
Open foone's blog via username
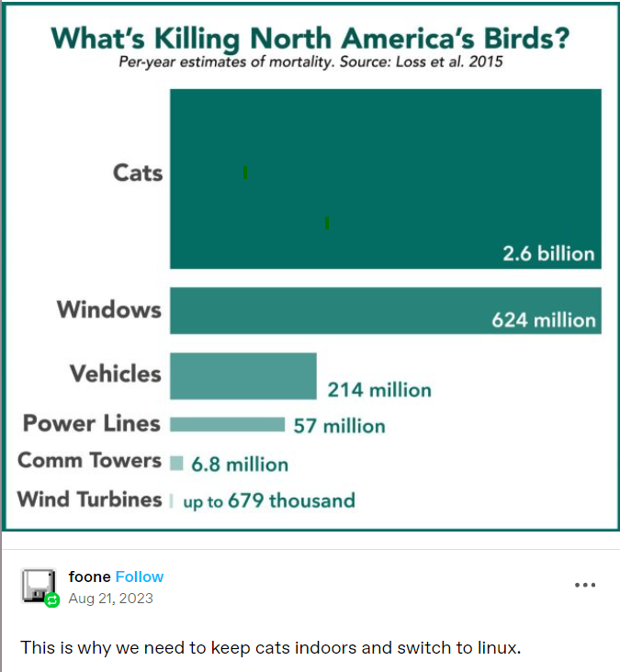click(x=89, y=577)
